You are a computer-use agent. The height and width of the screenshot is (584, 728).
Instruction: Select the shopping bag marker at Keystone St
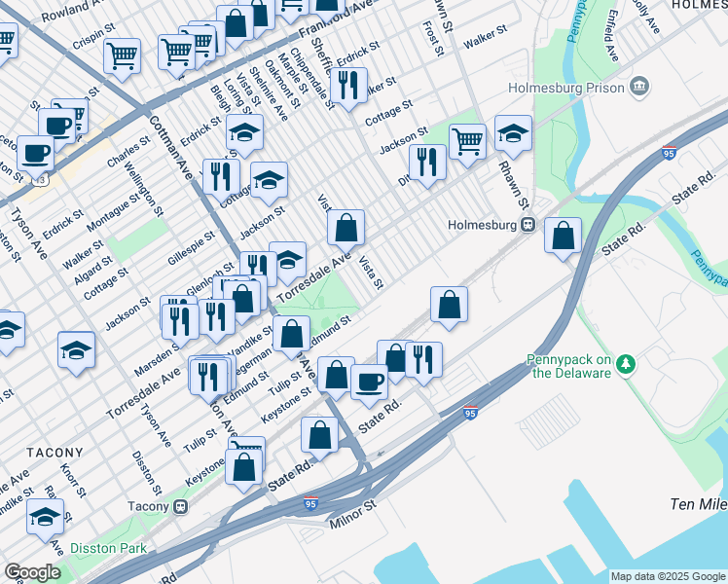[336, 376]
